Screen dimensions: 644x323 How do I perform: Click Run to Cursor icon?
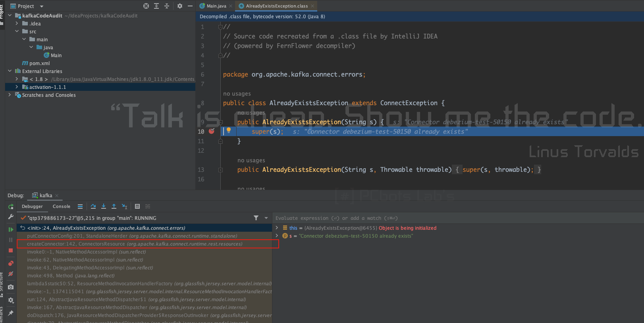click(x=124, y=206)
